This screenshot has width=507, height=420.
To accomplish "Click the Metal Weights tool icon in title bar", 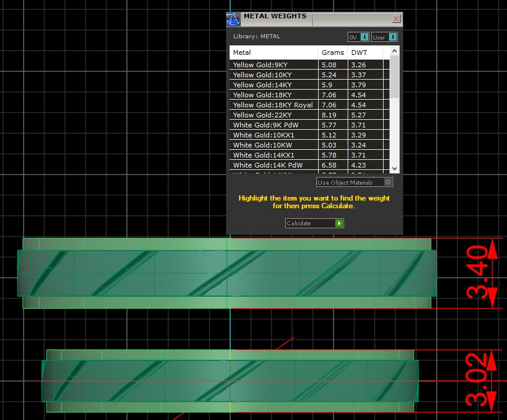I will (x=233, y=19).
